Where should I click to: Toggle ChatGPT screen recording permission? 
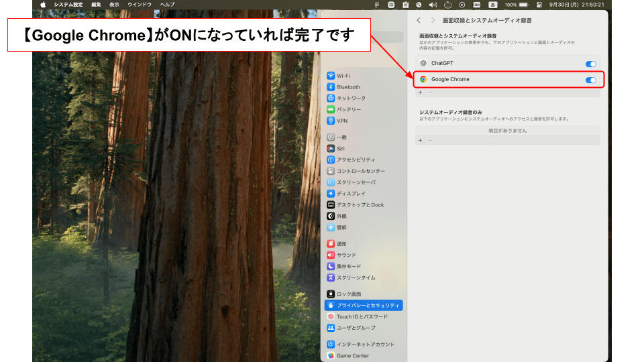pos(590,64)
